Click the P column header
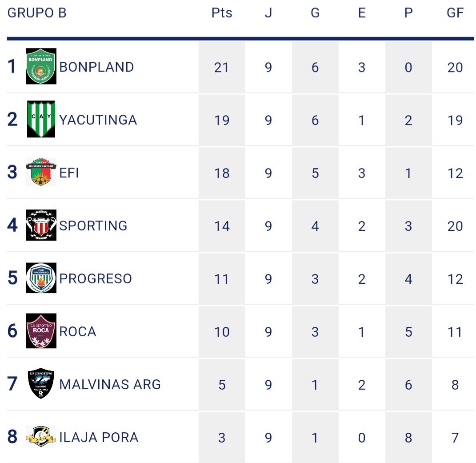Image resolution: width=476 pixels, height=463 pixels. coord(408,13)
